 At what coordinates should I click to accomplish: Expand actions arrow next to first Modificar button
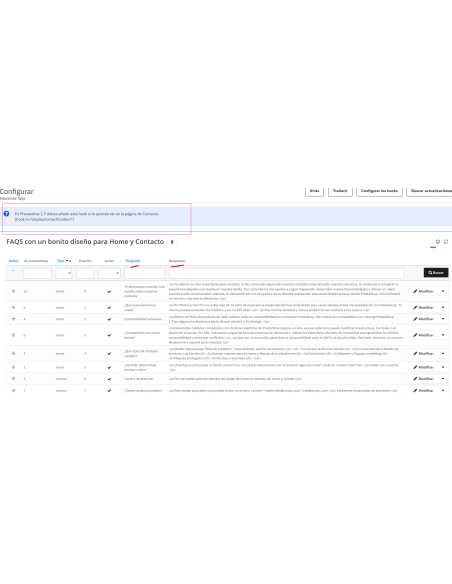pyautogui.click(x=443, y=291)
